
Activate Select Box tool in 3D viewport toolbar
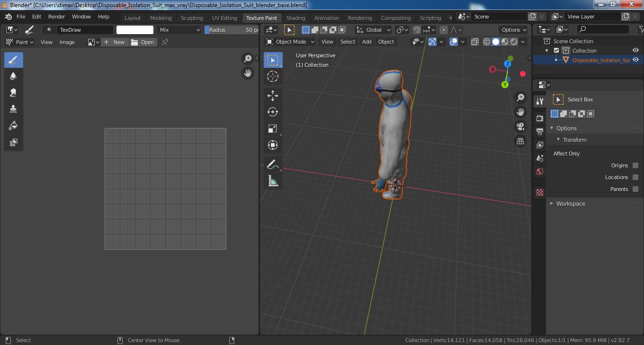coord(273,60)
